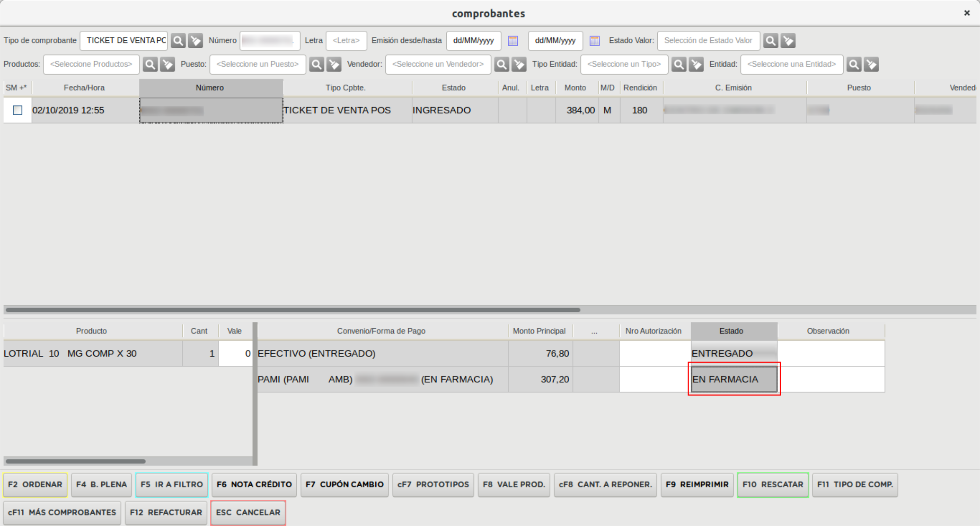The height and width of the screenshot is (526, 980).
Task: Click Seleccione Productos field
Action: (x=91, y=64)
